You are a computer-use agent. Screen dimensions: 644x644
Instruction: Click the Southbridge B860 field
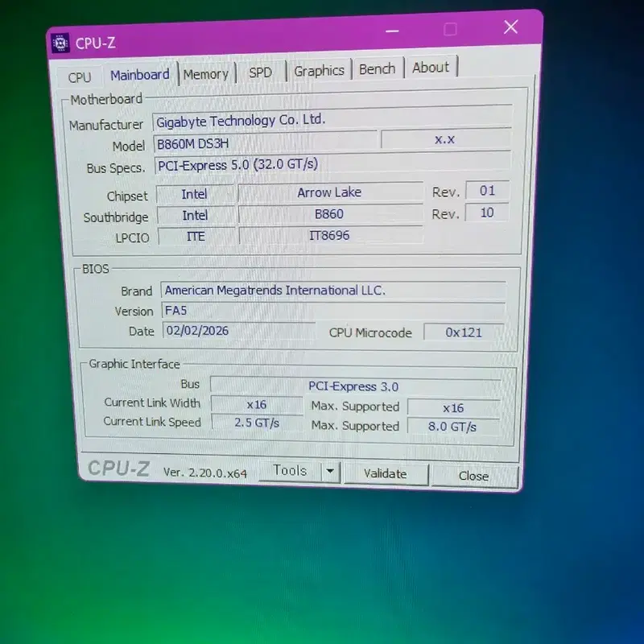tap(330, 213)
